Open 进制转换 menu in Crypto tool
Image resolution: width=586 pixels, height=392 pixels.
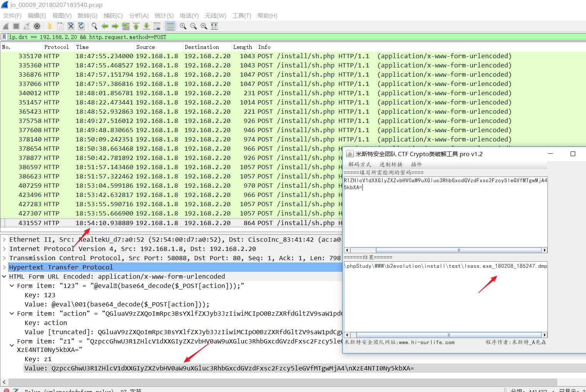point(391,165)
